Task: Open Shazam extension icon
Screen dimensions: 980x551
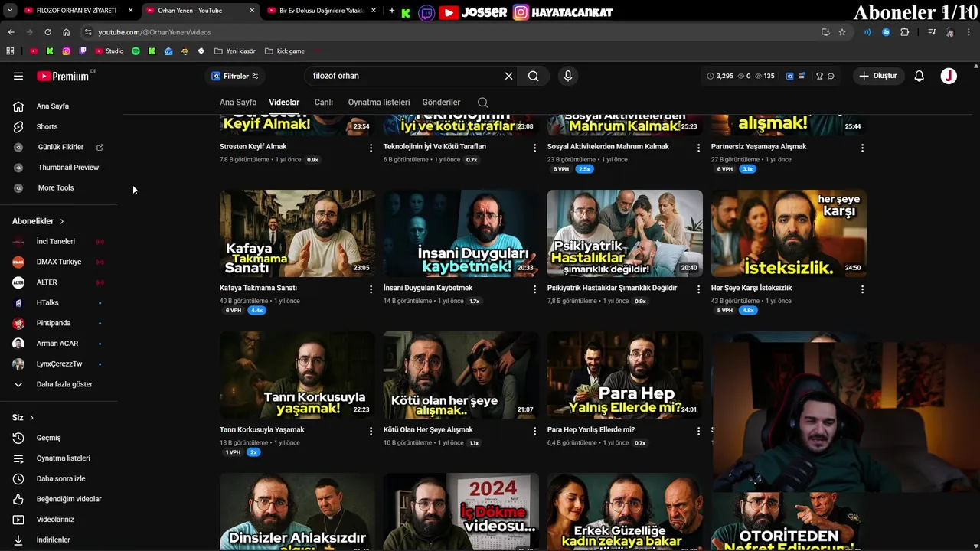Action: pyautogui.click(x=886, y=32)
